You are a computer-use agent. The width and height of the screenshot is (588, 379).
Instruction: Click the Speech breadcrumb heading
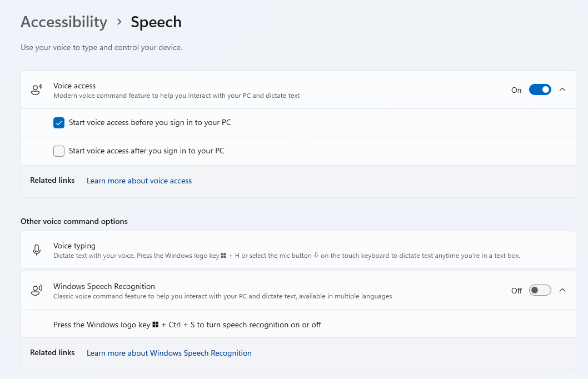[156, 22]
